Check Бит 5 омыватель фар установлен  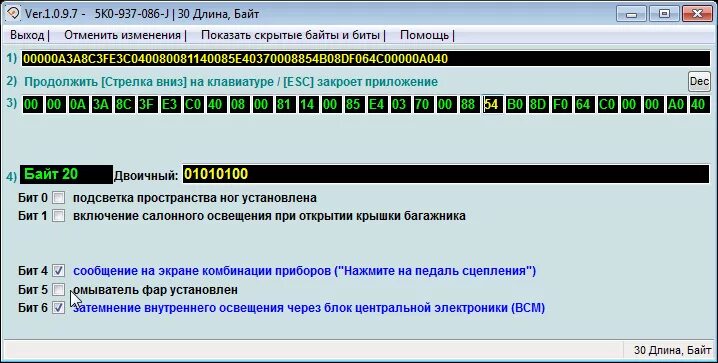[x=58, y=289]
